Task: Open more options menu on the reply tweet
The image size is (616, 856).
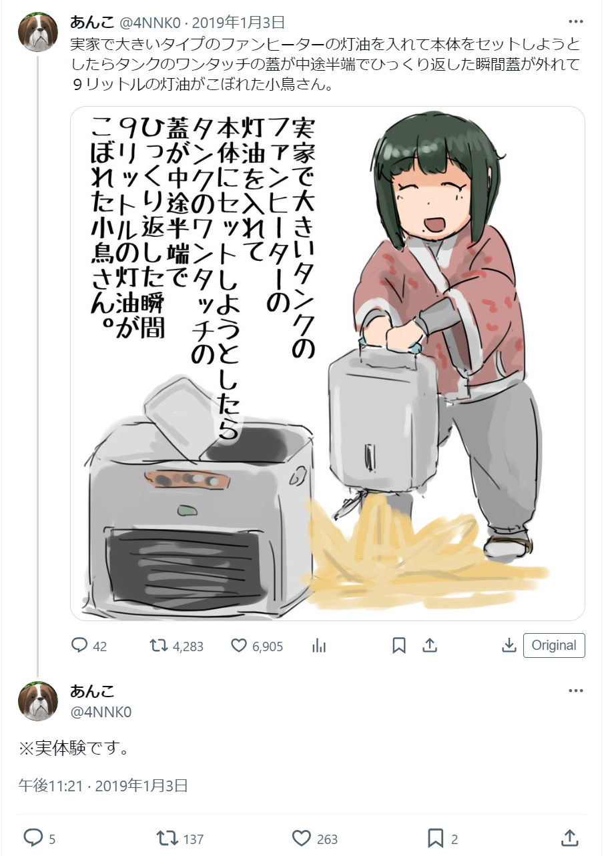Action: (575, 691)
